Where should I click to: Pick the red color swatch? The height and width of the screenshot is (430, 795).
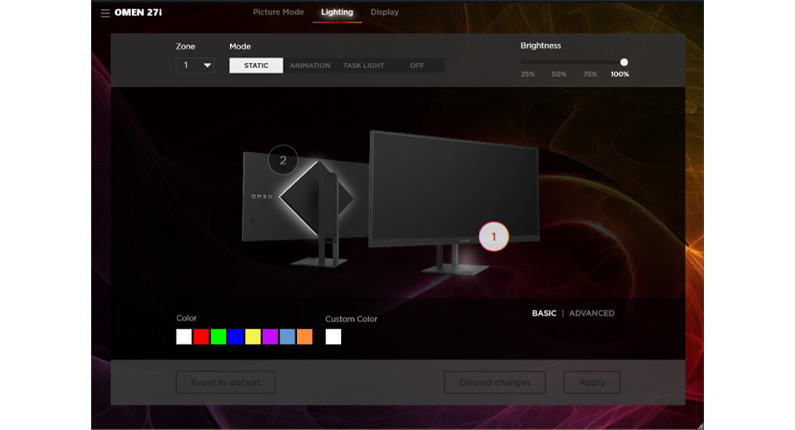[x=201, y=337]
